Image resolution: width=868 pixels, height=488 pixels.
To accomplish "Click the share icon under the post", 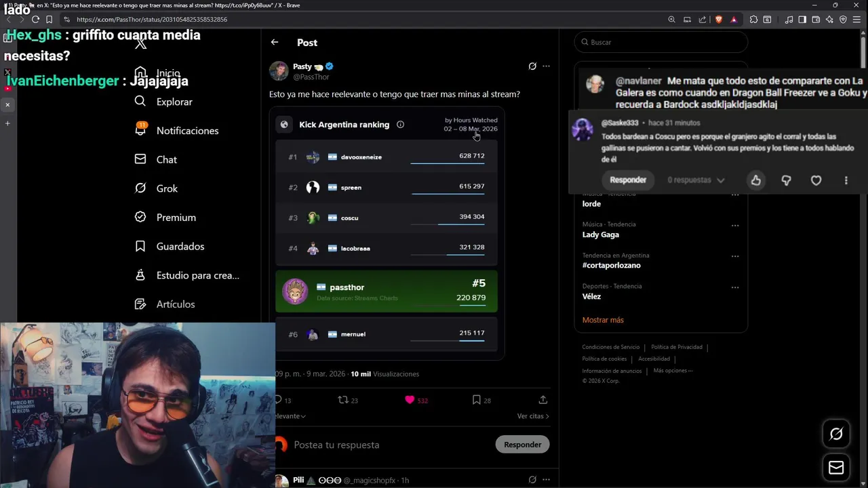I will tap(542, 400).
